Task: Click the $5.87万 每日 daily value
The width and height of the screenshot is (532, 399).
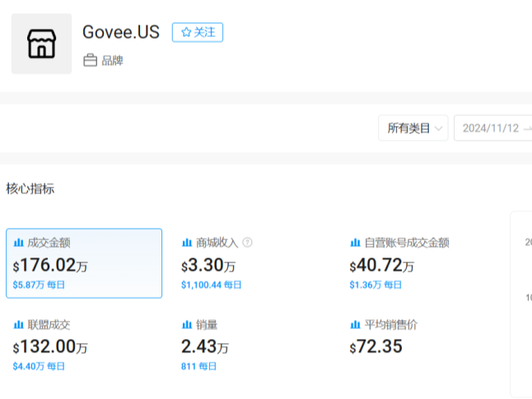Action: pos(39,285)
